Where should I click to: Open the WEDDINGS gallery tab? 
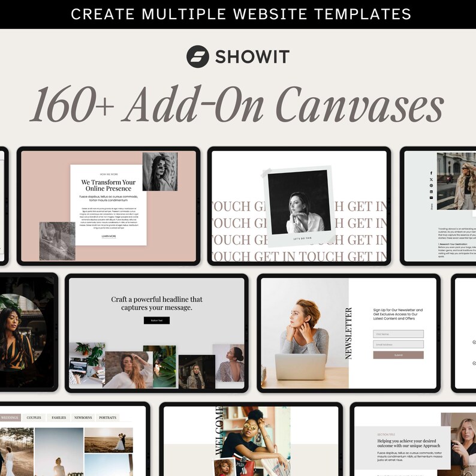[x=10, y=417]
